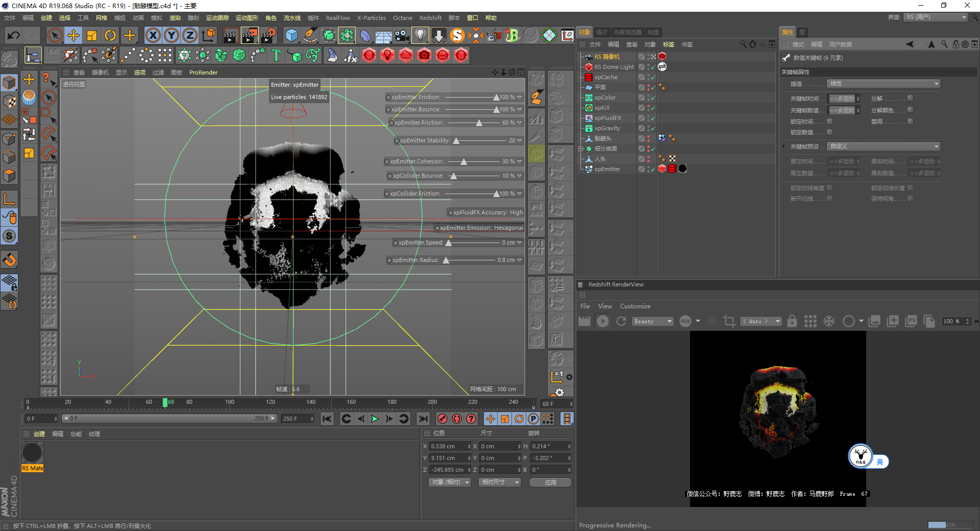The height and width of the screenshot is (531, 980).
Task: Open the 对象 (相对) coordinate dropdown
Action: pyautogui.click(x=450, y=482)
